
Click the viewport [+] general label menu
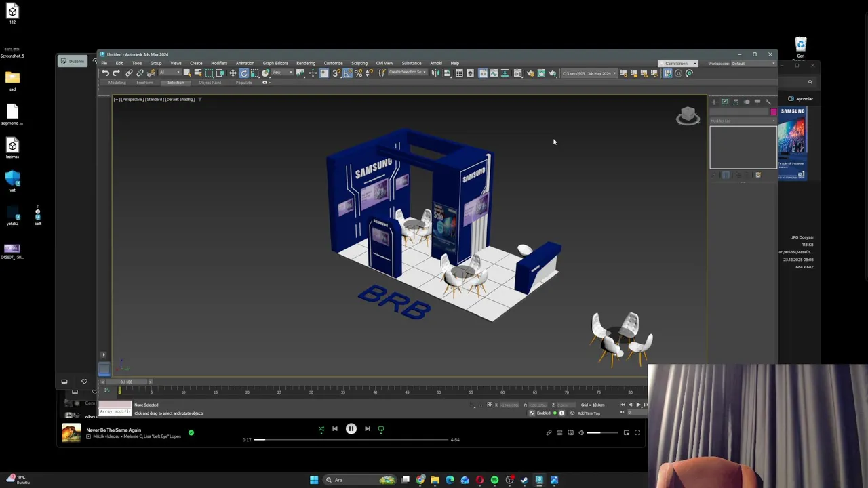tap(117, 100)
